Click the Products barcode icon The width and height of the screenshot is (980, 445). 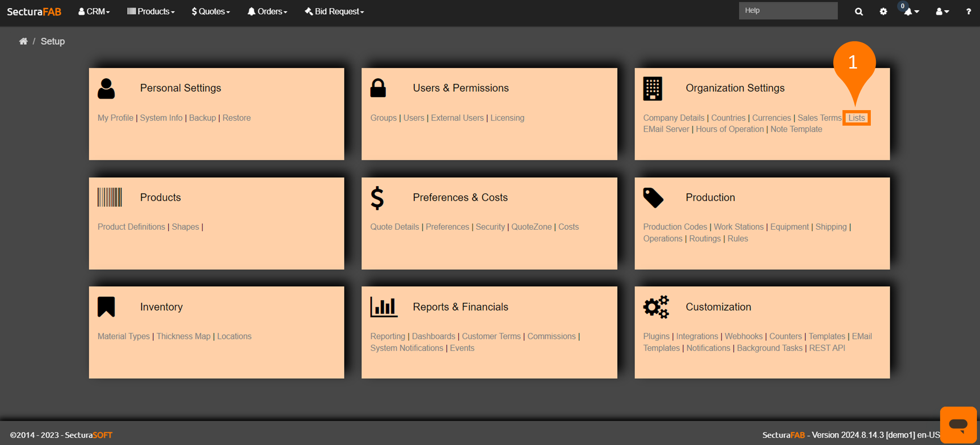110,197
